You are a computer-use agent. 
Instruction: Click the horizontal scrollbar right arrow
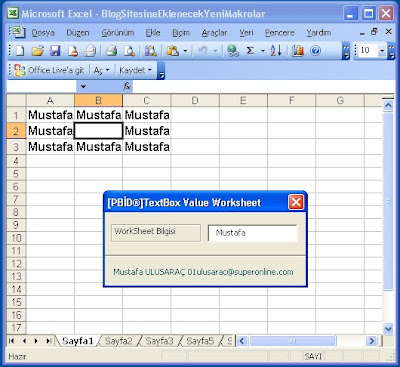pyautogui.click(x=371, y=341)
